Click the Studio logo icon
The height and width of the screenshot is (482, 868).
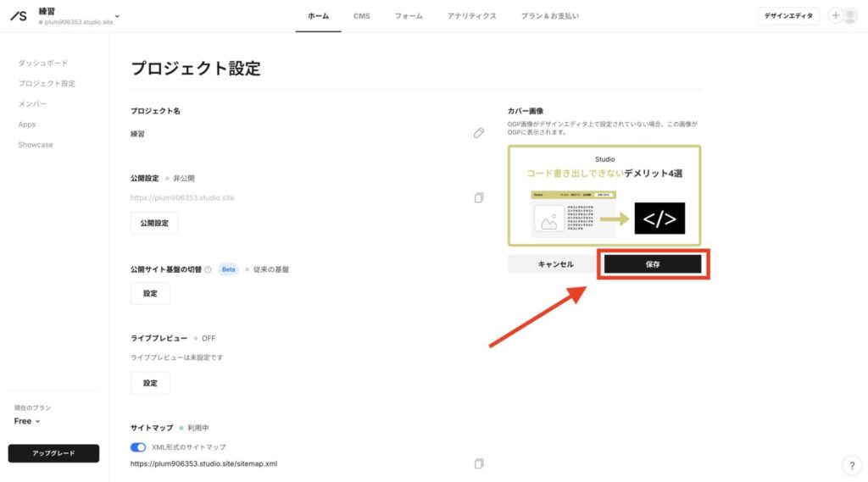(x=18, y=16)
